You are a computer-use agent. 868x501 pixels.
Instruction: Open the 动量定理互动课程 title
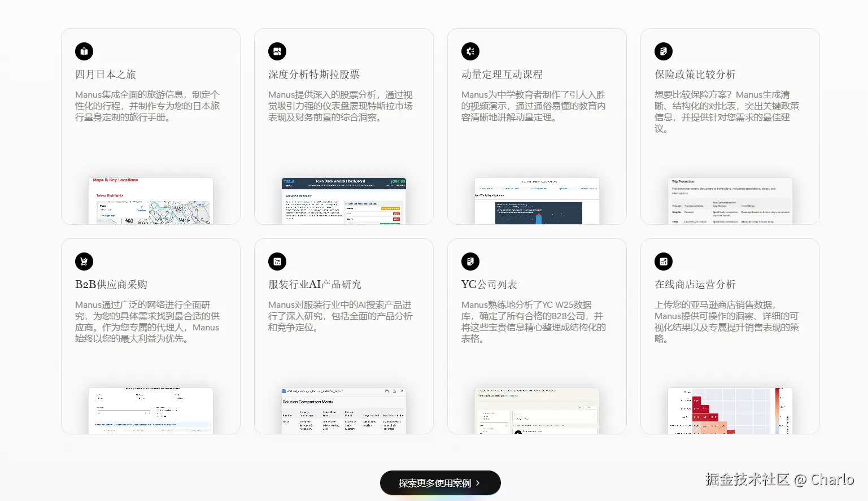[x=502, y=75]
